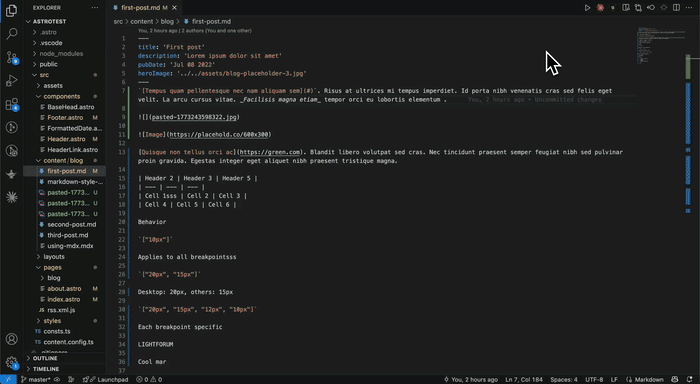Open about.astro file
This screenshot has width=700, height=384.
click(64, 289)
